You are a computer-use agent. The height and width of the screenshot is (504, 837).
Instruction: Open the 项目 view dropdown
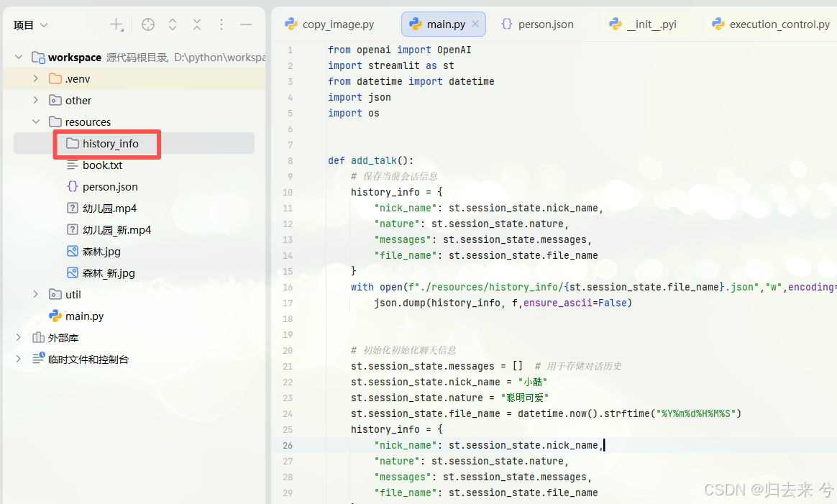click(x=31, y=25)
